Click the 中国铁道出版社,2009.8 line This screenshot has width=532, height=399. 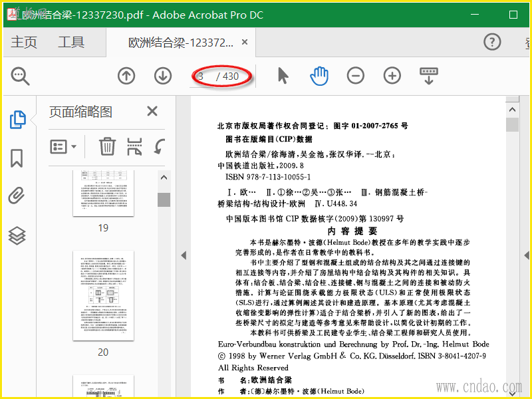261,166
